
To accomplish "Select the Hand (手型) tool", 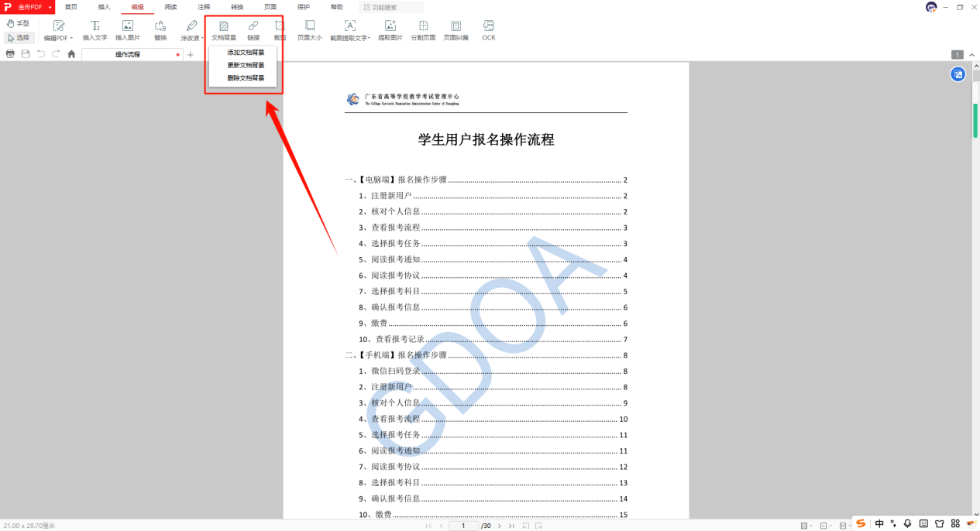I will 18,23.
